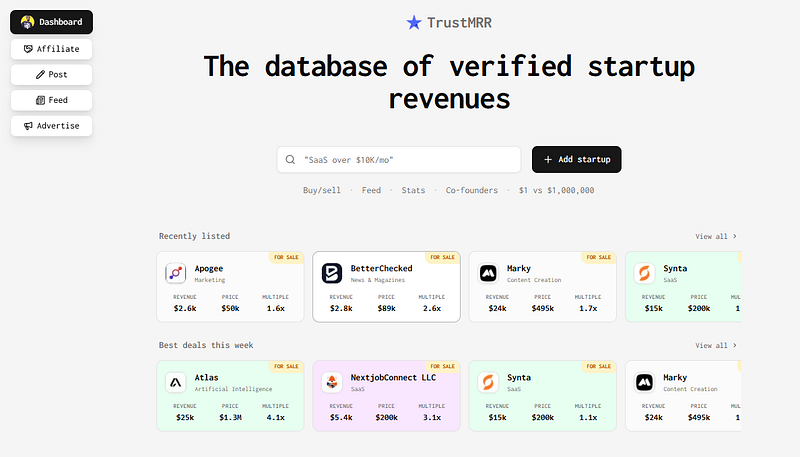View all Recently listed startups
The width and height of the screenshot is (800, 457).
(x=716, y=236)
